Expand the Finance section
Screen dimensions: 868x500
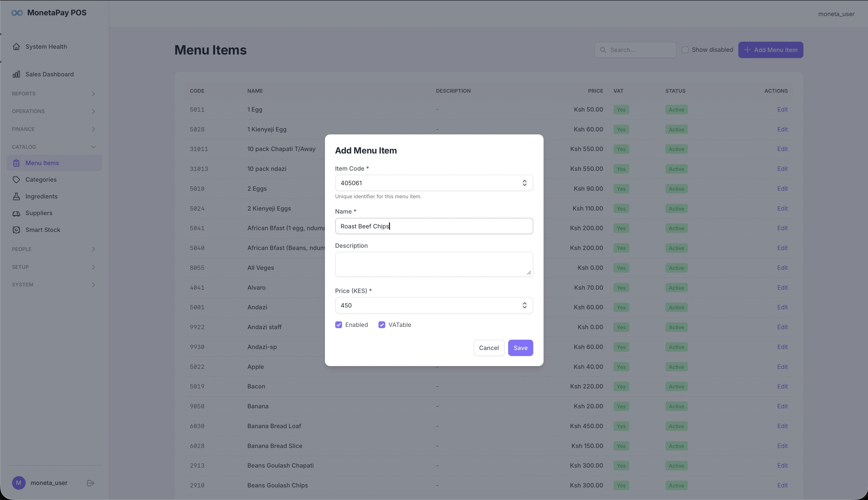54,129
